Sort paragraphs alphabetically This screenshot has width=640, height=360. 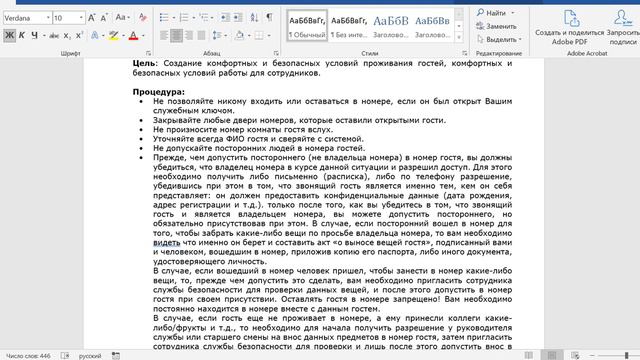click(x=254, y=18)
